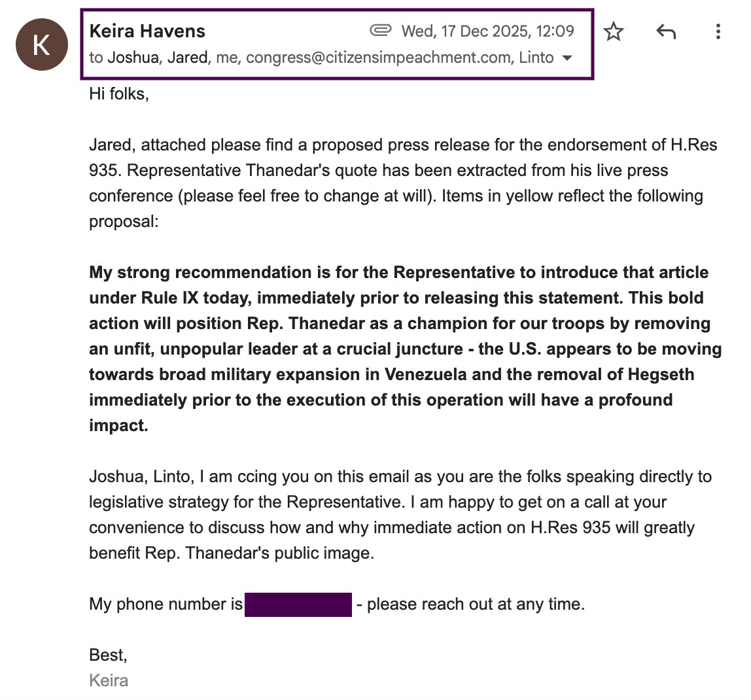The image size is (751, 700).
Task: Click the "Hi folks," greeting line
Action: coord(119,94)
